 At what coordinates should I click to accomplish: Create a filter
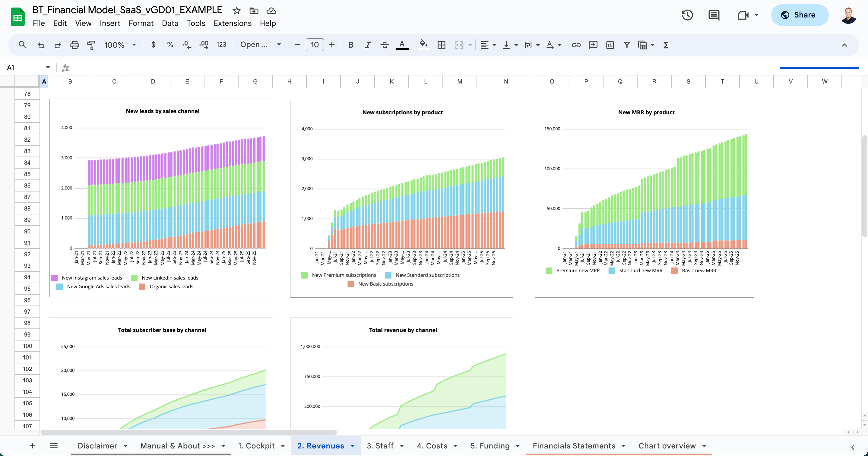(x=626, y=45)
